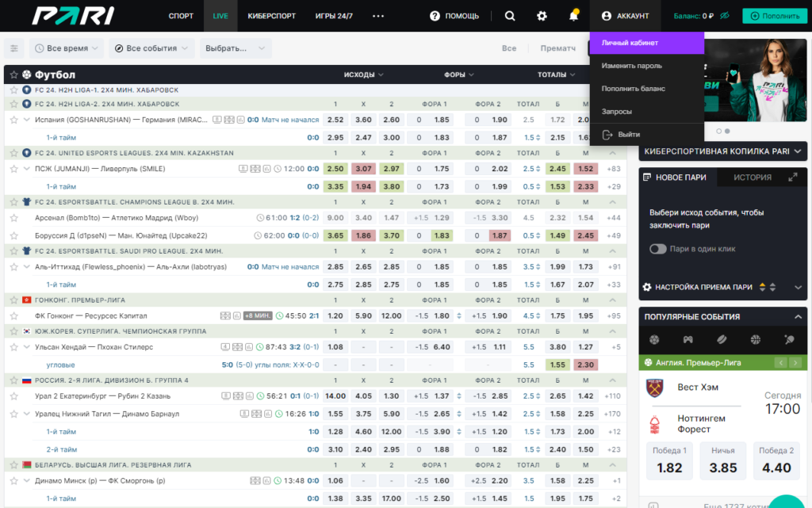812x508 pixels.
Task: Bet Победа 2 at 4.40
Action: (776, 461)
